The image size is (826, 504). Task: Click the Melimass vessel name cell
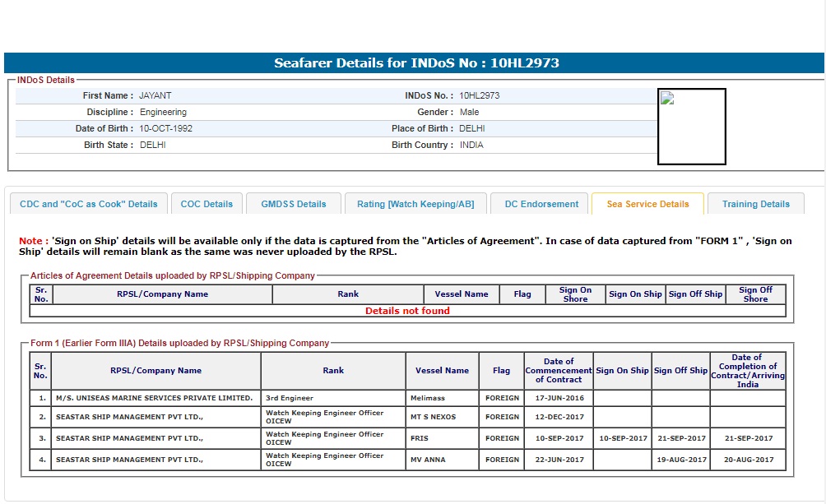442,398
